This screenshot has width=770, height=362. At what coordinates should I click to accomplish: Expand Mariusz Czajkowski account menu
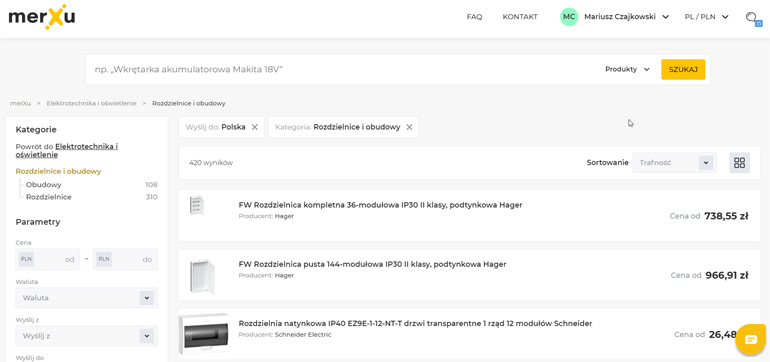tap(627, 17)
